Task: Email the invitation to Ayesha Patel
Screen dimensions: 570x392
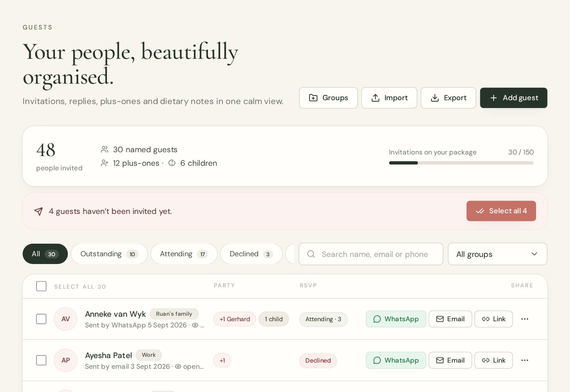Action: 450,360
